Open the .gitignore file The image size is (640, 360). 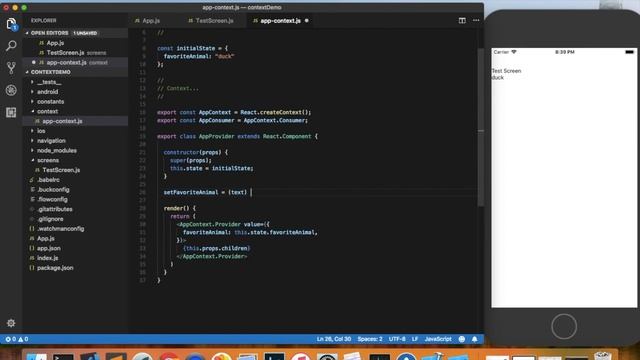(x=50, y=219)
